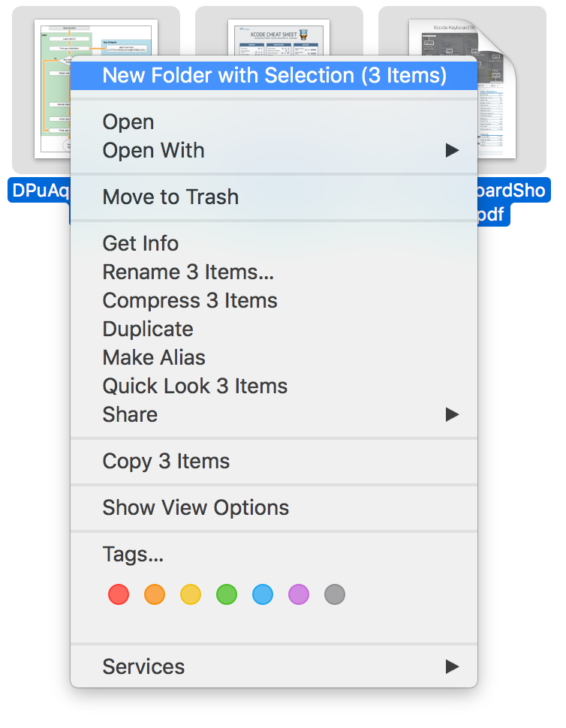Compress the 3 selected items
566x728 pixels.
click(x=190, y=301)
